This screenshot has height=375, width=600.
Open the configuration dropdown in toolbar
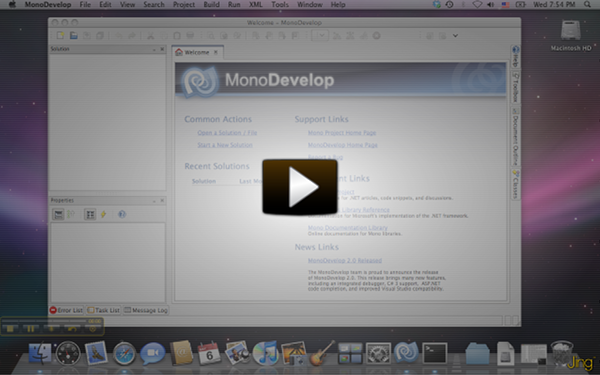(x=320, y=36)
